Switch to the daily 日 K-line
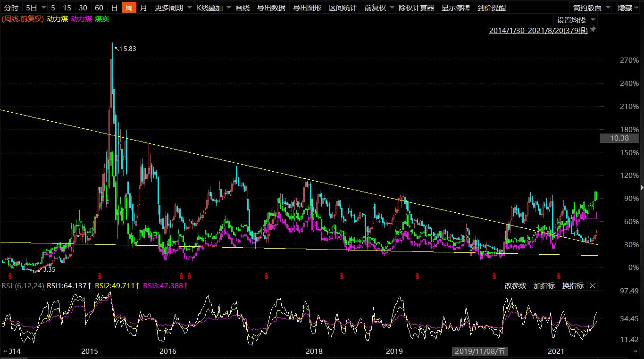Viewport: 644px width, 359px height. point(114,8)
